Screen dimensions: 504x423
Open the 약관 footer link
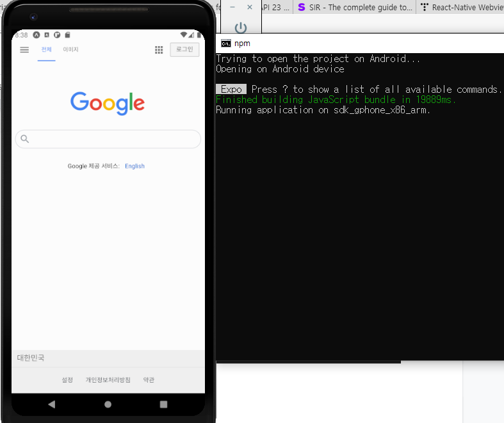[x=149, y=379]
